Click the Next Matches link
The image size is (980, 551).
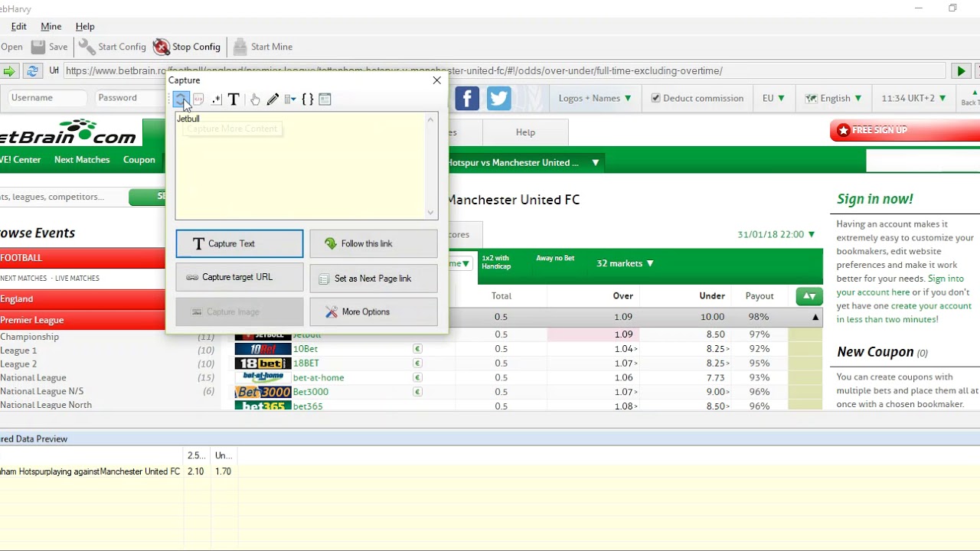(82, 160)
